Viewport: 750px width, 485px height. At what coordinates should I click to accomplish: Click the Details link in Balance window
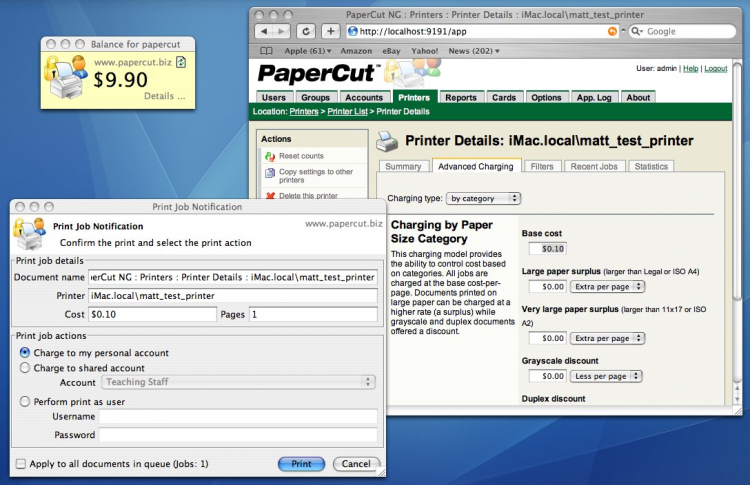click(x=165, y=96)
